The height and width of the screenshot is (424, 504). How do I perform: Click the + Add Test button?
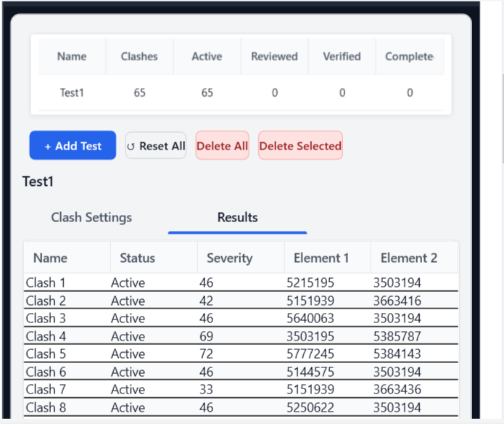point(73,145)
